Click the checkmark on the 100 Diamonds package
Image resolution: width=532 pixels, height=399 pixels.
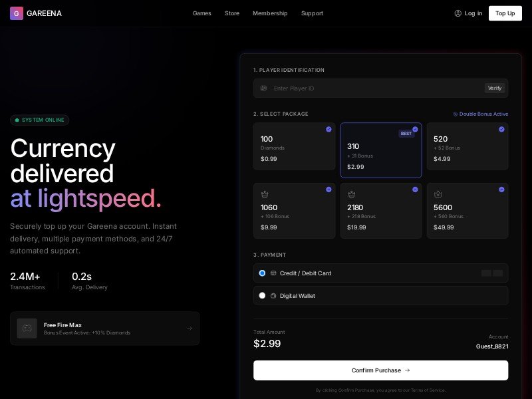coord(329,129)
